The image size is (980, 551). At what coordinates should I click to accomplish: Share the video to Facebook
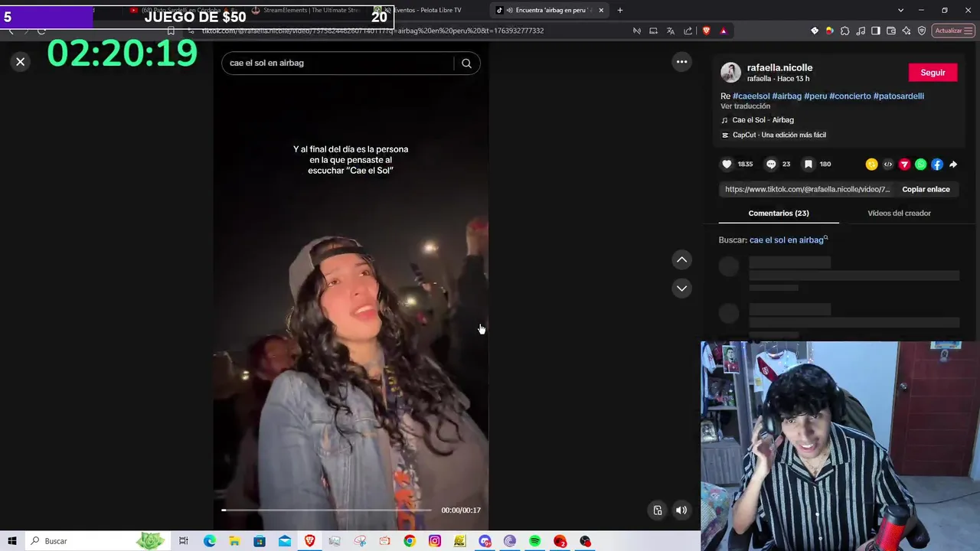[937, 165]
